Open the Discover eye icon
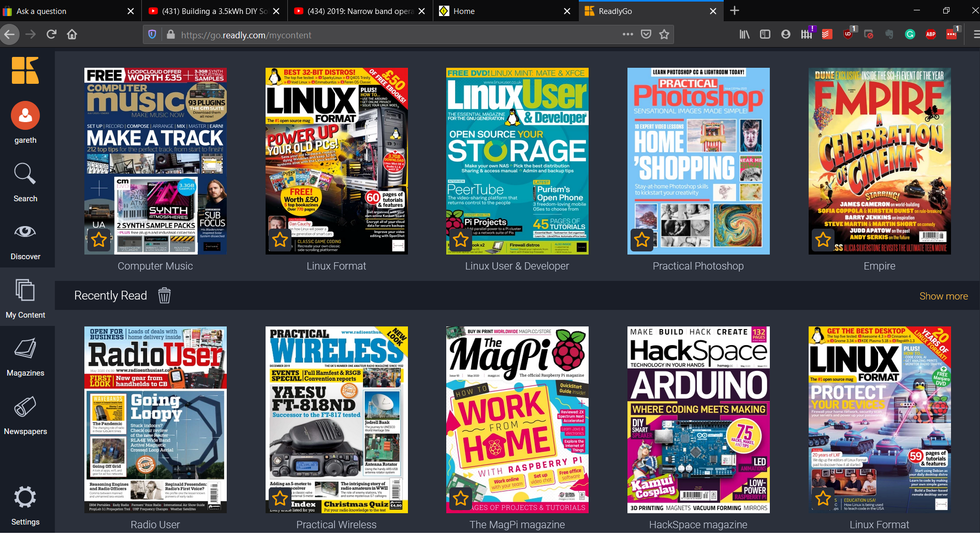This screenshot has width=980, height=537. [x=25, y=232]
